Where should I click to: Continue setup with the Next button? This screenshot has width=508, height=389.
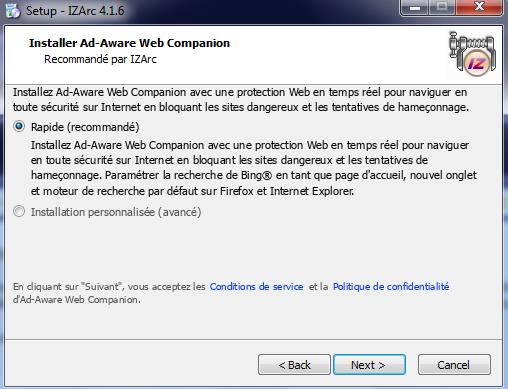(369, 365)
